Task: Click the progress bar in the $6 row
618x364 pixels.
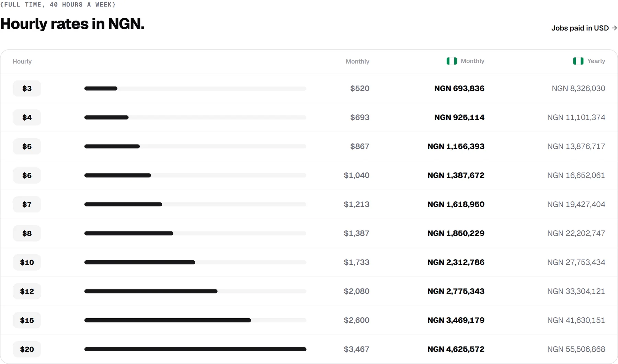Action: (195, 175)
